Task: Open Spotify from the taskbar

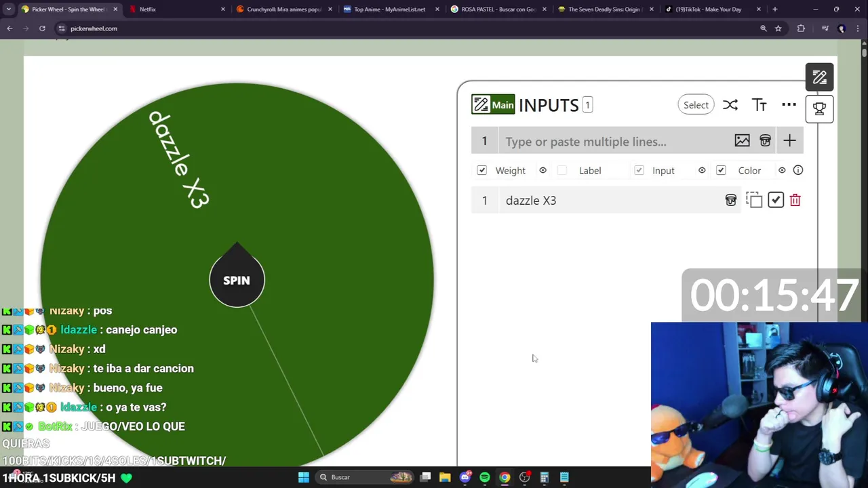Action: click(x=485, y=477)
